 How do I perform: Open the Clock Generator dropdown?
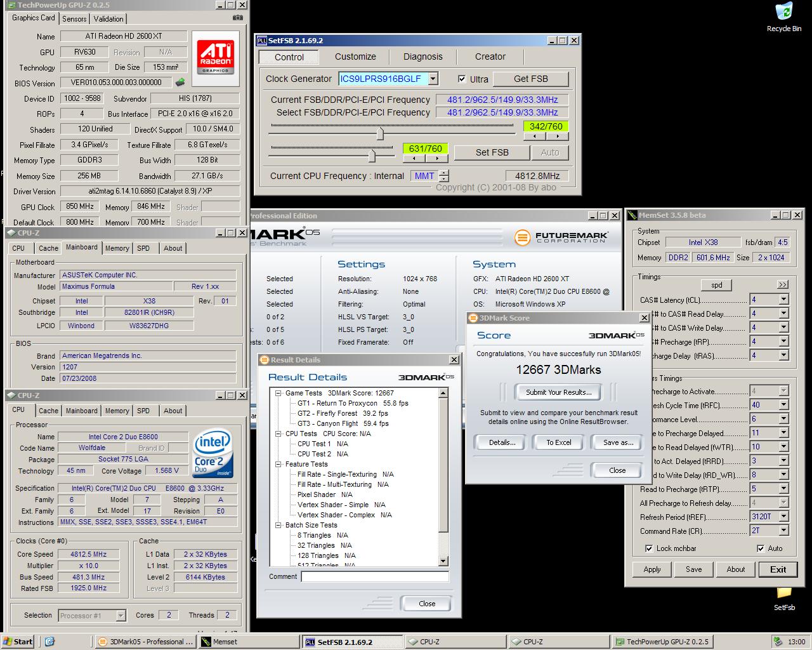coord(433,79)
